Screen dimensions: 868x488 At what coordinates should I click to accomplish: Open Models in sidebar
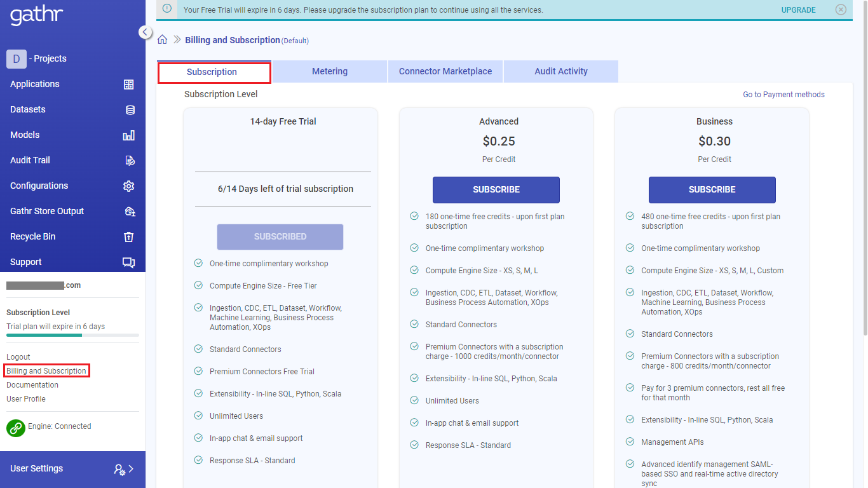[25, 135]
